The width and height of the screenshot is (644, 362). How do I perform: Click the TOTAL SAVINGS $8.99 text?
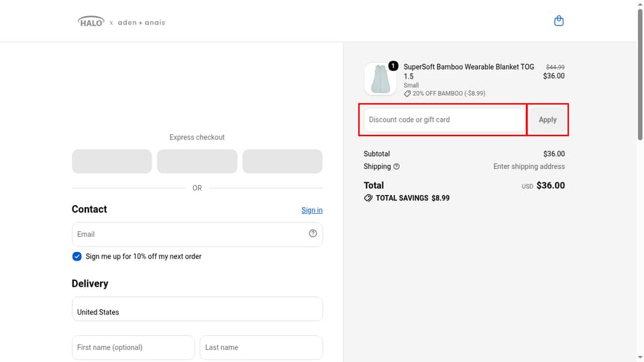tap(413, 198)
